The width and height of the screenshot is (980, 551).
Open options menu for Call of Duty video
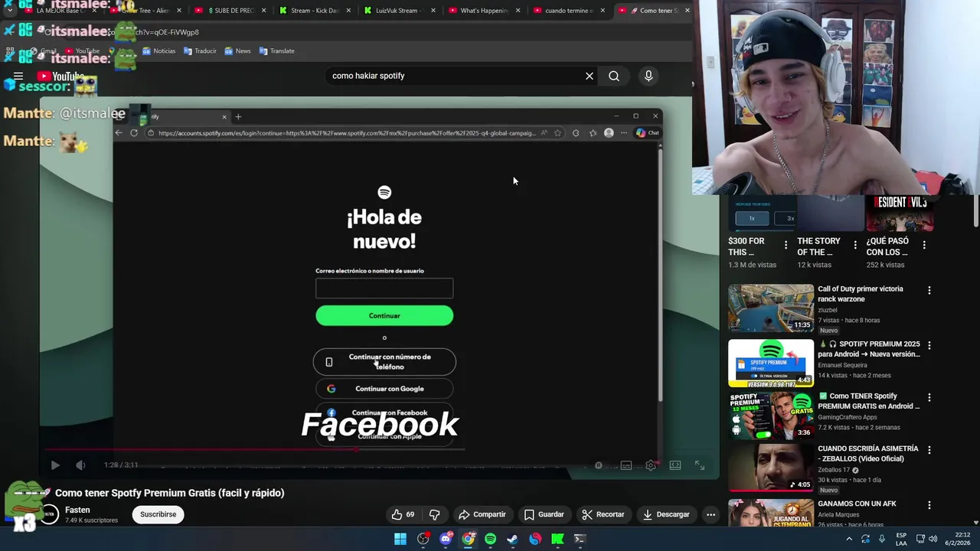[x=929, y=291]
